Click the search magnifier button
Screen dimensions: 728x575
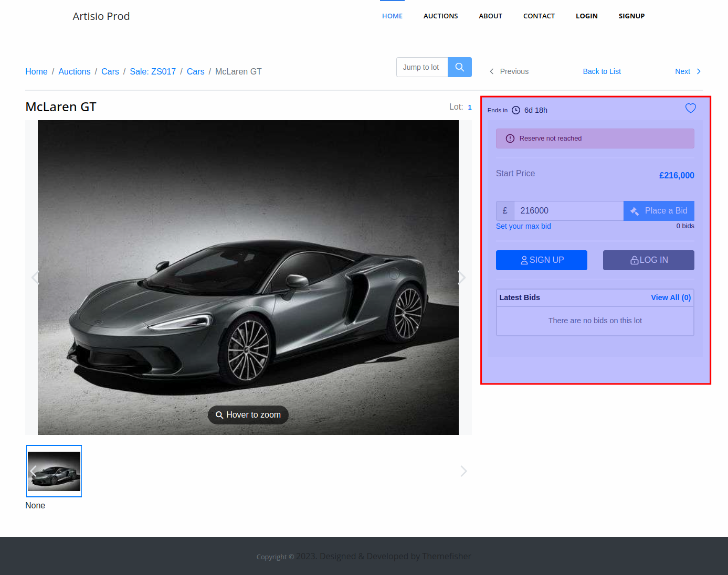click(459, 67)
